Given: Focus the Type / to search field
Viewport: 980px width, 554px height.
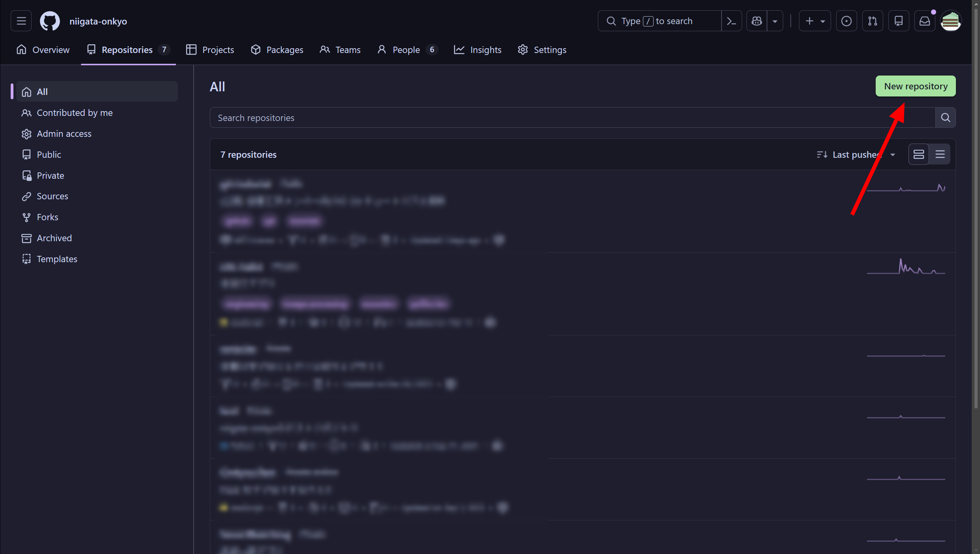Looking at the screenshot, I should [x=660, y=21].
